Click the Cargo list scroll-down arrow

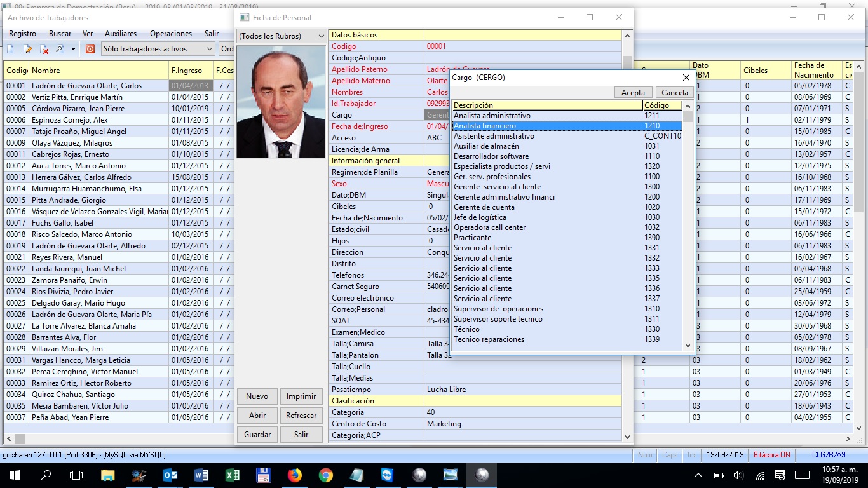(688, 346)
